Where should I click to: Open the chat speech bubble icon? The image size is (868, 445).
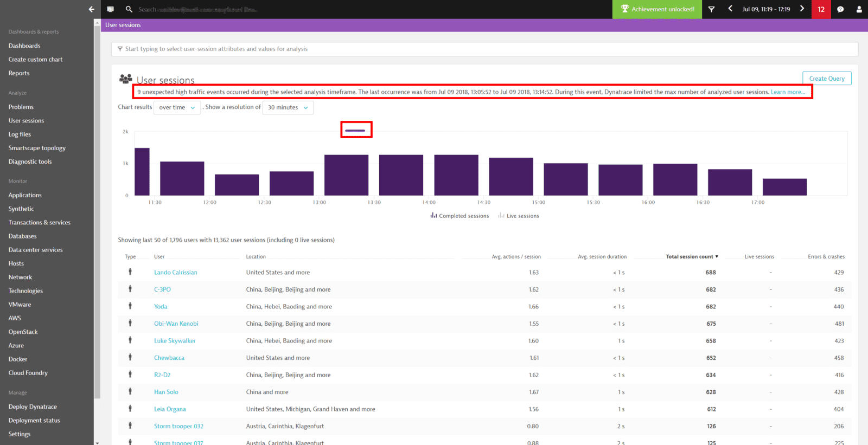coord(840,9)
